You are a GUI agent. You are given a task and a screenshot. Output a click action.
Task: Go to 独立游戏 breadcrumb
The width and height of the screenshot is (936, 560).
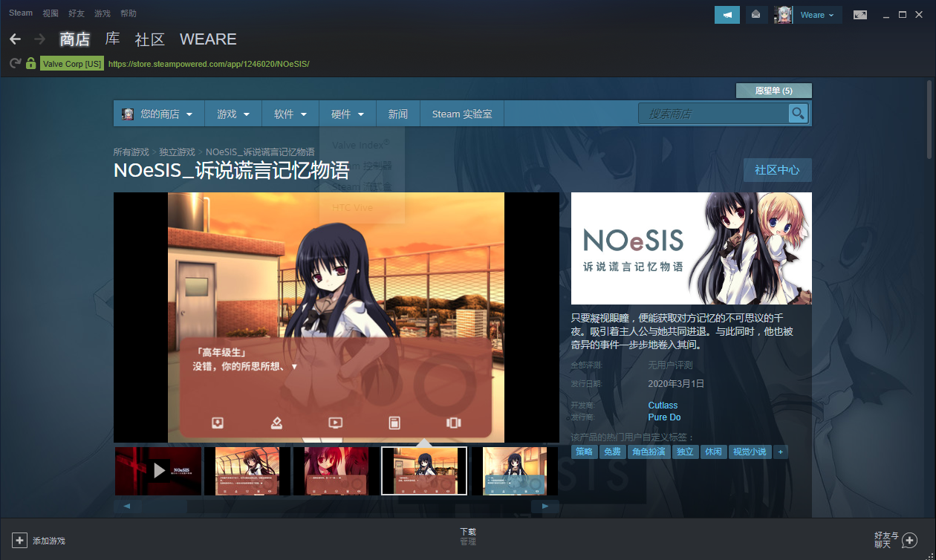coord(177,152)
